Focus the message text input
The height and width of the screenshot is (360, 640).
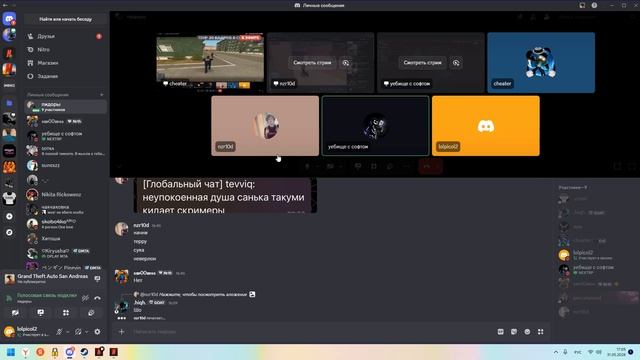pos(310,332)
